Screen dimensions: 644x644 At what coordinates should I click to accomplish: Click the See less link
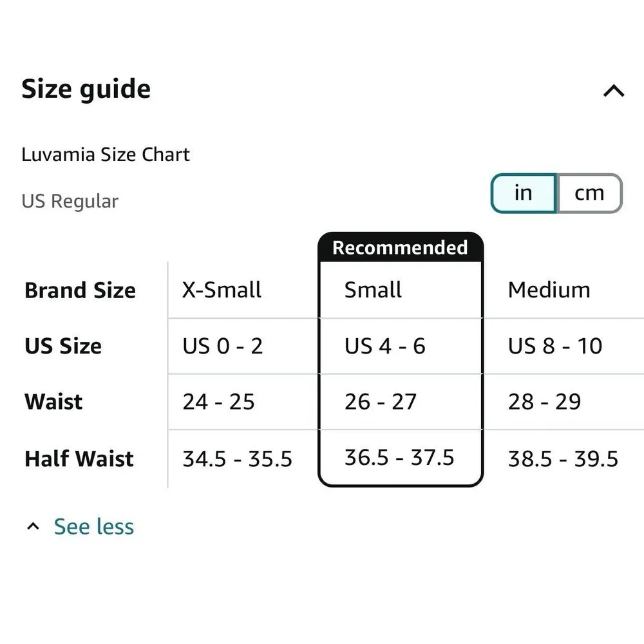(x=94, y=526)
